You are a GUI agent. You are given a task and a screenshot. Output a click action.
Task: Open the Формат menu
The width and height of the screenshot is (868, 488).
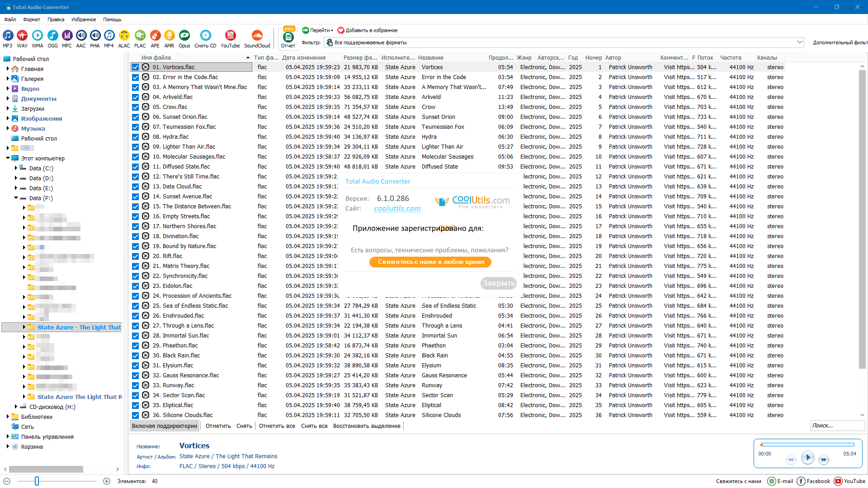click(x=32, y=19)
